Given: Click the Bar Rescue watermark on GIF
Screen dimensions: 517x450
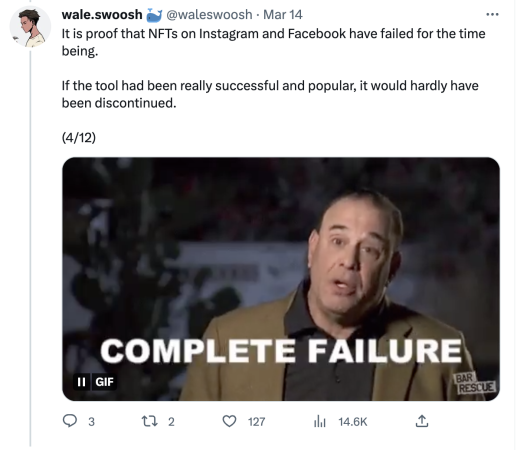Looking at the screenshot, I should pos(475,383).
